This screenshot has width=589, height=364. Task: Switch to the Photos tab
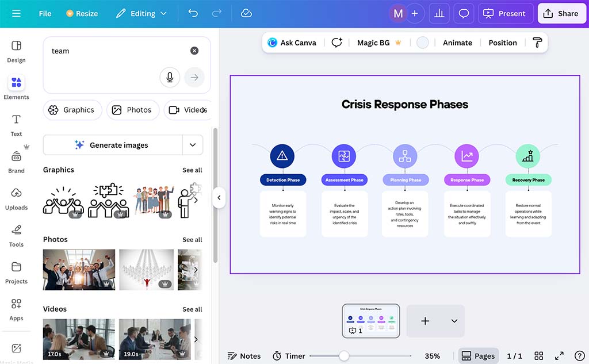[x=133, y=110]
